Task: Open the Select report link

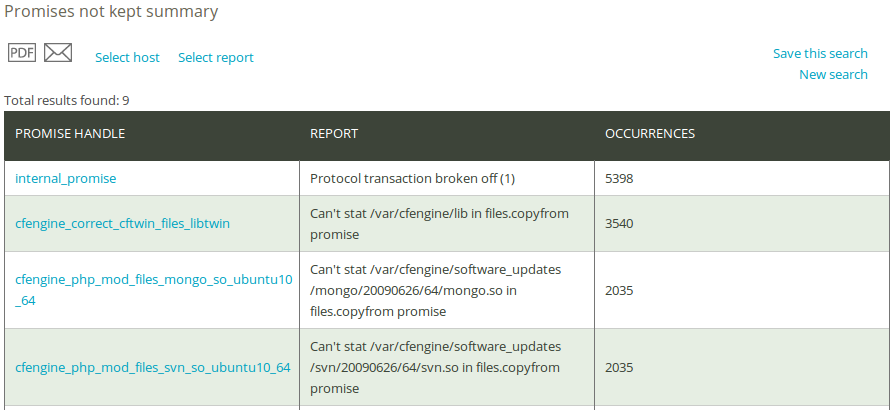Action: (x=216, y=58)
